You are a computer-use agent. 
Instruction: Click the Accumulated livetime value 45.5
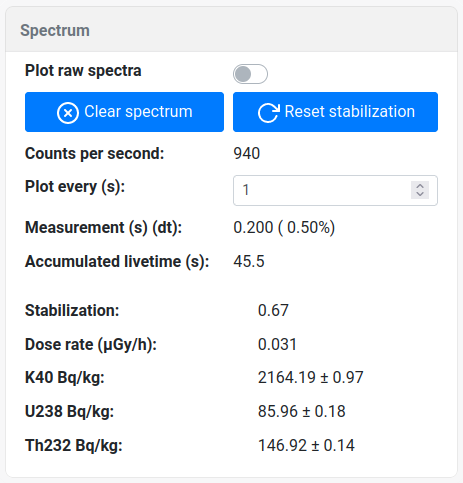click(249, 261)
